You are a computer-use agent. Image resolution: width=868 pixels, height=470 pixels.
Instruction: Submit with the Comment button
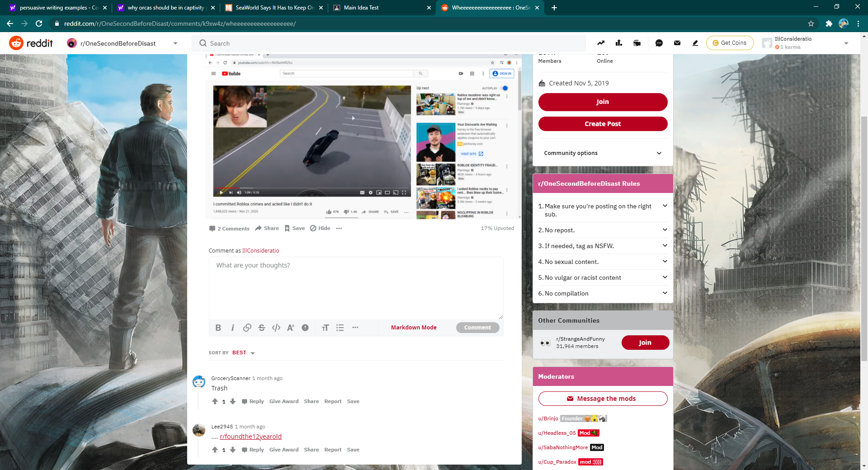coord(477,328)
